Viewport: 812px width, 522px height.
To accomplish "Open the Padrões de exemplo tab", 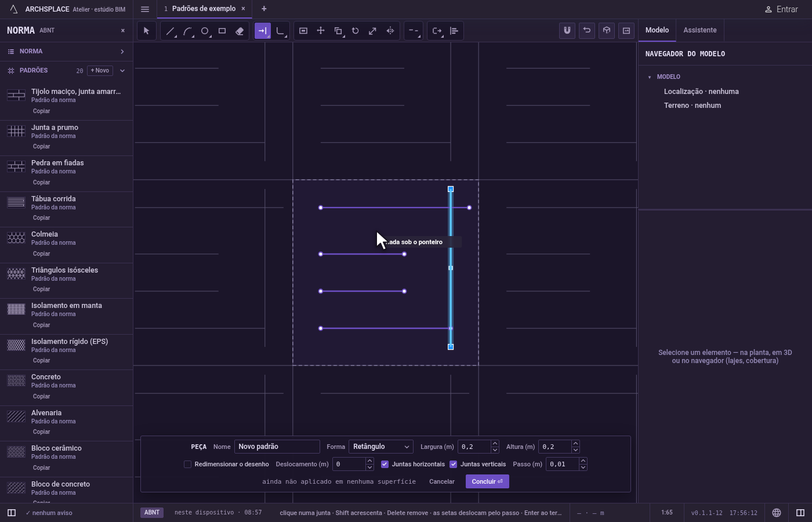I will (204, 9).
